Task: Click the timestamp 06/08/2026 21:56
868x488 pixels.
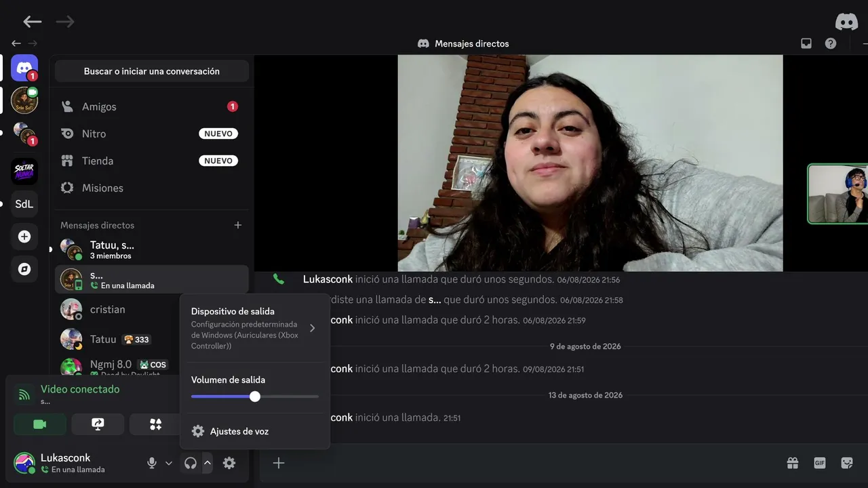Action: click(x=588, y=280)
